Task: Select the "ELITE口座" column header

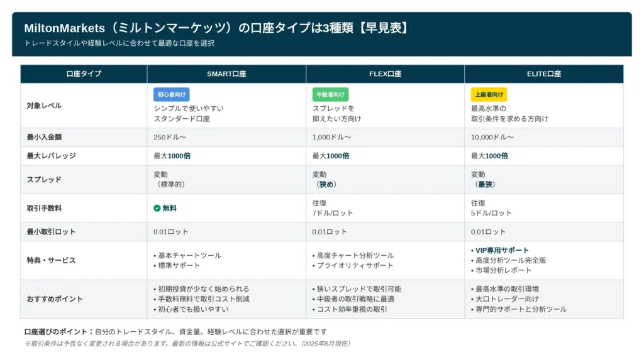Action: click(544, 74)
